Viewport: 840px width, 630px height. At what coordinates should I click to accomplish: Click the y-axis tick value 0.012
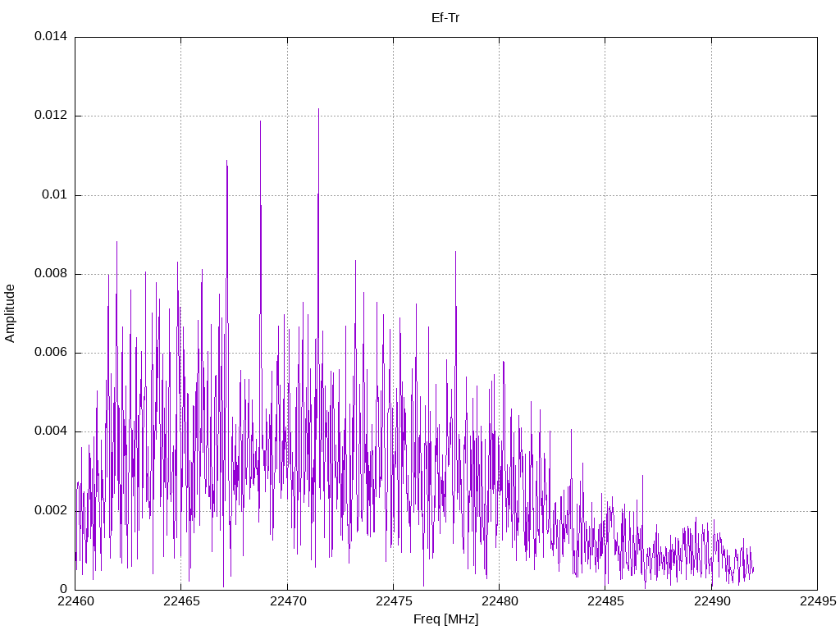click(51, 115)
